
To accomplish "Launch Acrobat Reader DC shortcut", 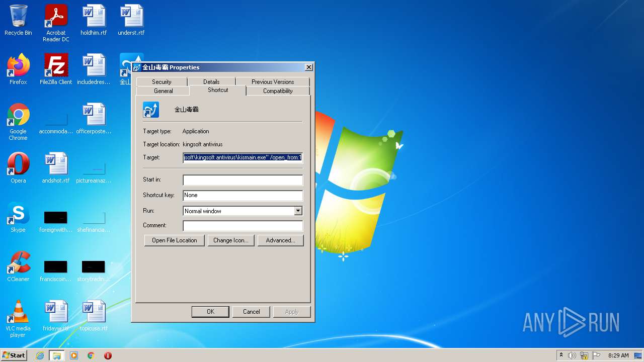I will 56,23.
